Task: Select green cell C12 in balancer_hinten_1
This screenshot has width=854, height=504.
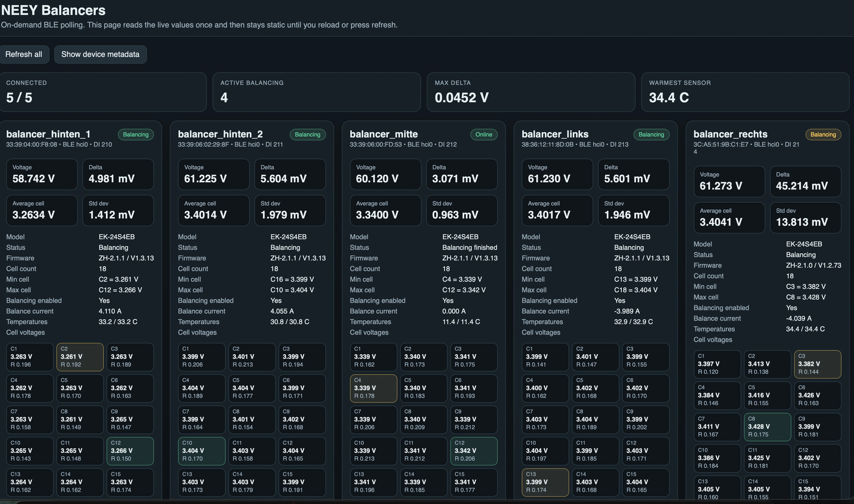Action: [130, 451]
